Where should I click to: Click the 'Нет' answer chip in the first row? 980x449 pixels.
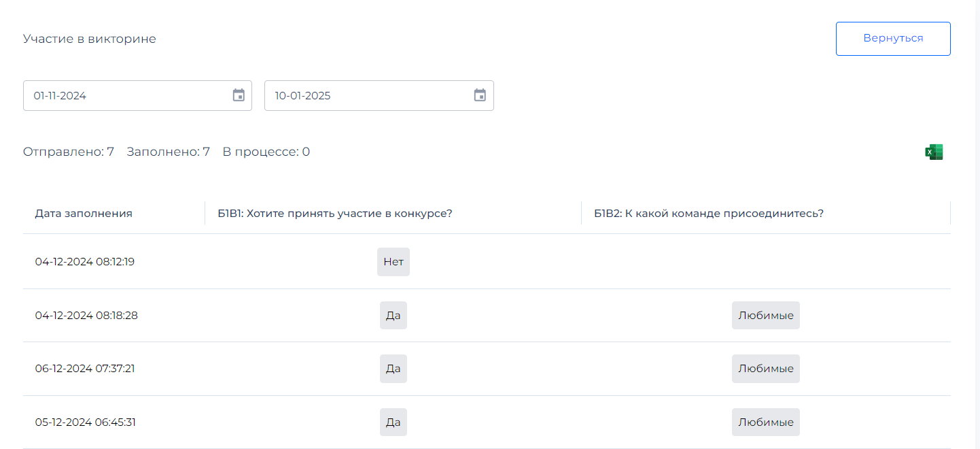[393, 261]
